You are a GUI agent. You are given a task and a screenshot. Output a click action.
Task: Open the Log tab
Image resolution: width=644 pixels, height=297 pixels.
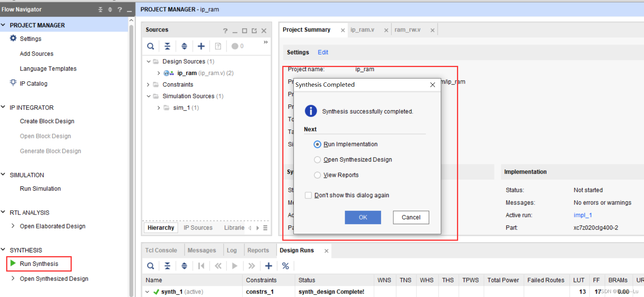tap(232, 250)
